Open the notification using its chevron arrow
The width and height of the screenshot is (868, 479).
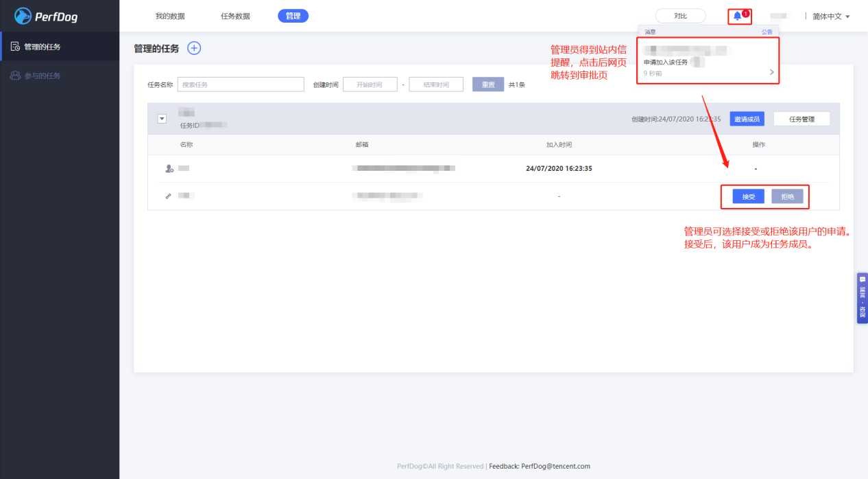pyautogui.click(x=771, y=72)
